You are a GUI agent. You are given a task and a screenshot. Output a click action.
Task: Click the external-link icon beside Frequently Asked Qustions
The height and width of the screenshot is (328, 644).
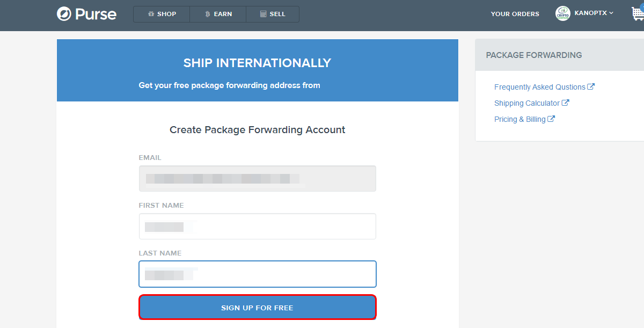tap(591, 86)
